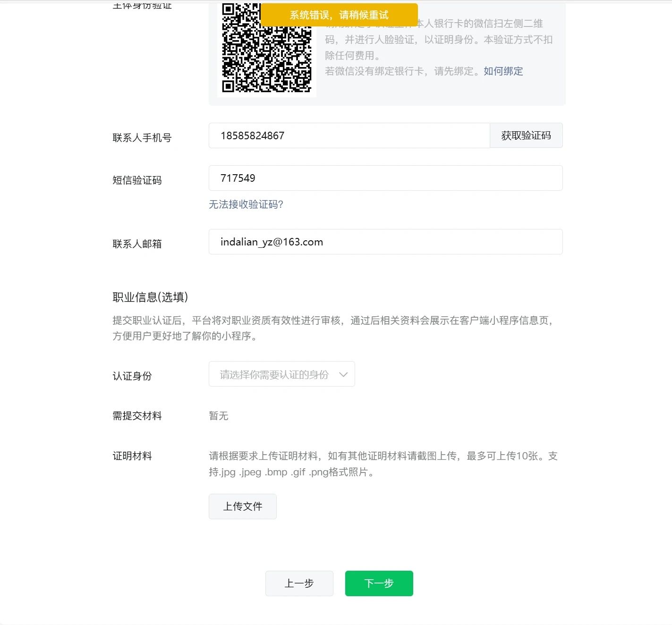The image size is (672, 625).
Task: Click the 上传文件 upload button
Action: coord(243,507)
